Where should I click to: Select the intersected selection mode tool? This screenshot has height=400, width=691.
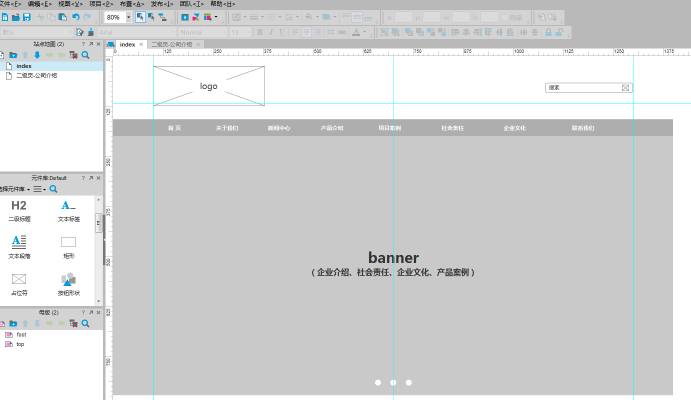(140, 17)
